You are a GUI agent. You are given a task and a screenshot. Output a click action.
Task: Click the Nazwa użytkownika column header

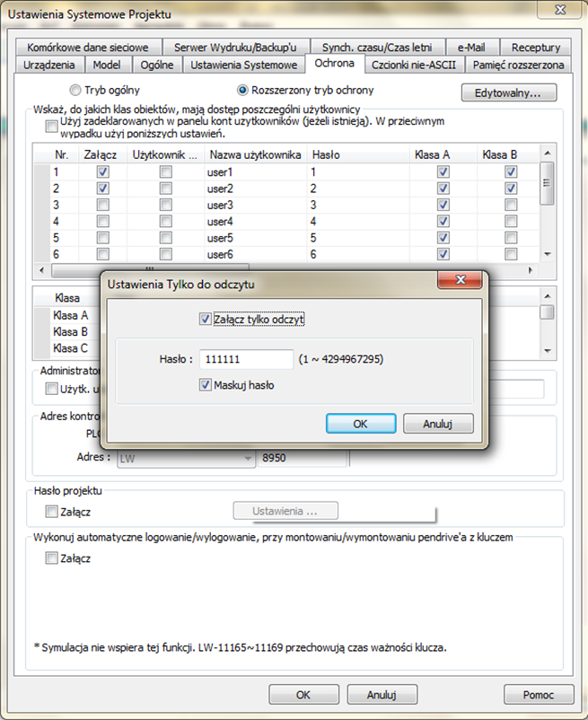tap(255, 154)
